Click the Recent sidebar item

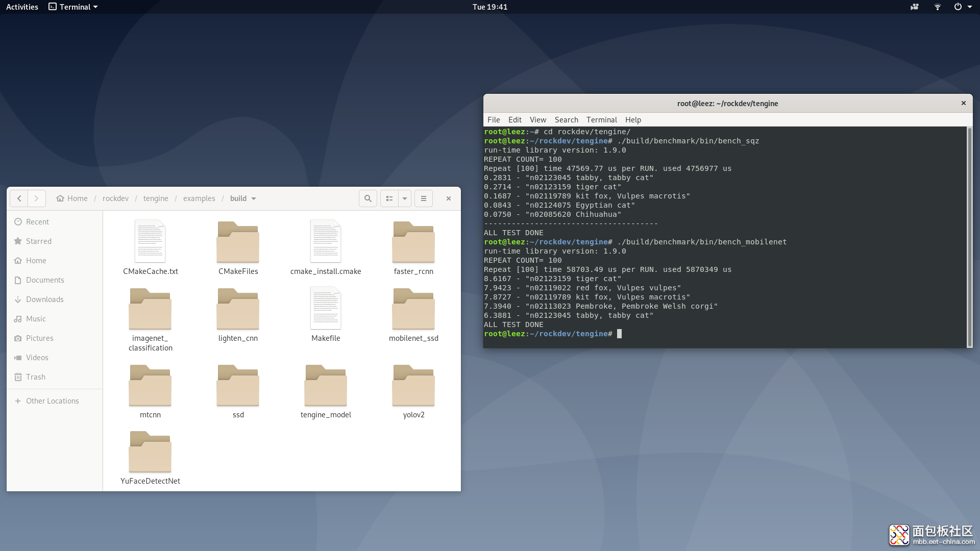click(x=38, y=221)
